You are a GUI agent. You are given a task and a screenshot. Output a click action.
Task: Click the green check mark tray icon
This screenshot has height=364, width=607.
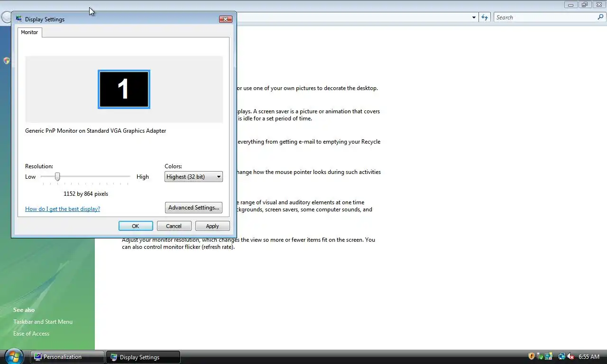[x=540, y=356]
